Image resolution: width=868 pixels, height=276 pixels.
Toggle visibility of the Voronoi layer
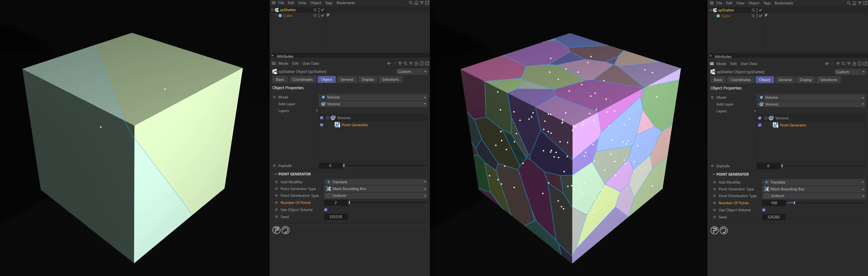[x=321, y=118]
